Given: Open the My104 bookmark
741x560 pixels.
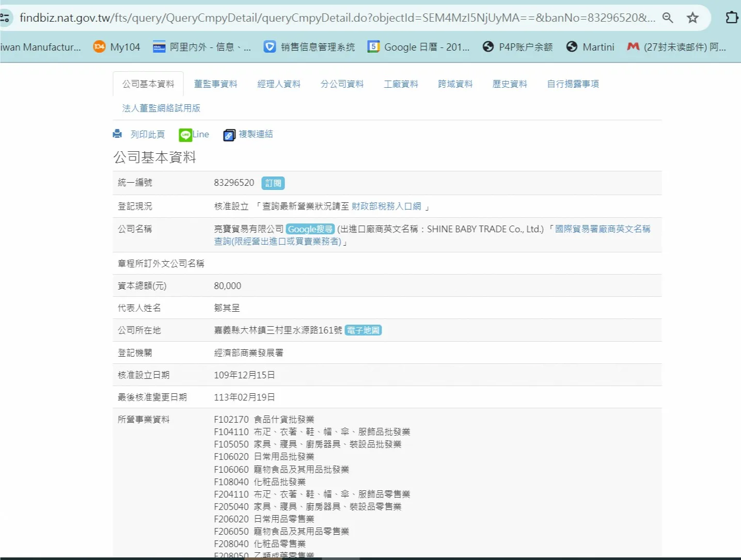Looking at the screenshot, I should [117, 47].
